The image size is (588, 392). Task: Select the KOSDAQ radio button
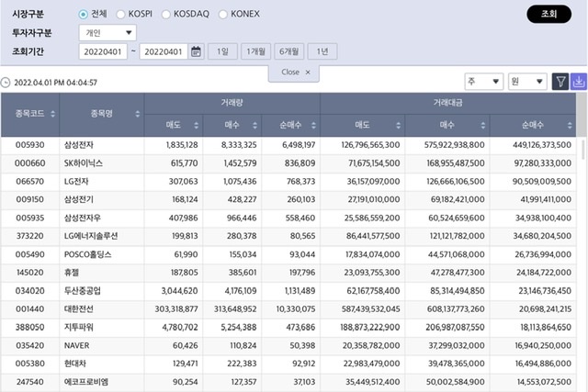pyautogui.click(x=166, y=15)
